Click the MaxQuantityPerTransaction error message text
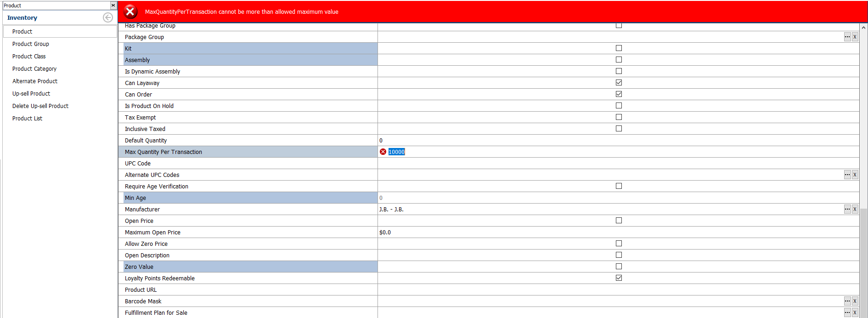The height and width of the screenshot is (318, 868). click(242, 12)
